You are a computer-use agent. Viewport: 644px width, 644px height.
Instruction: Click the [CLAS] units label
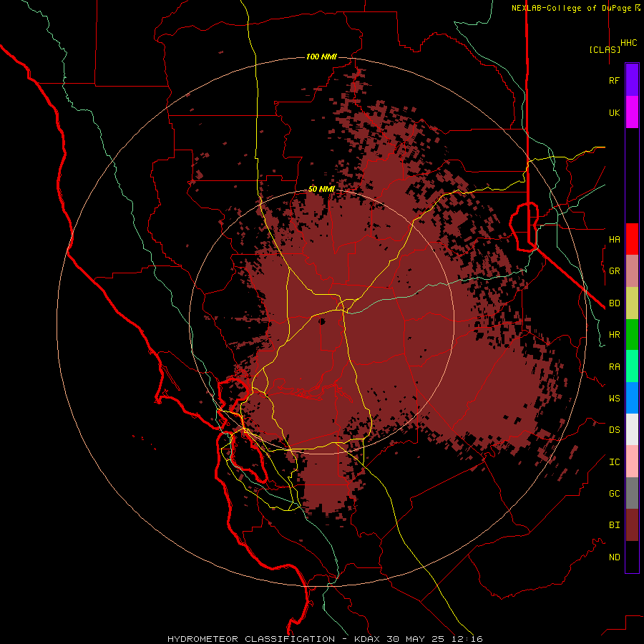[x=605, y=49]
